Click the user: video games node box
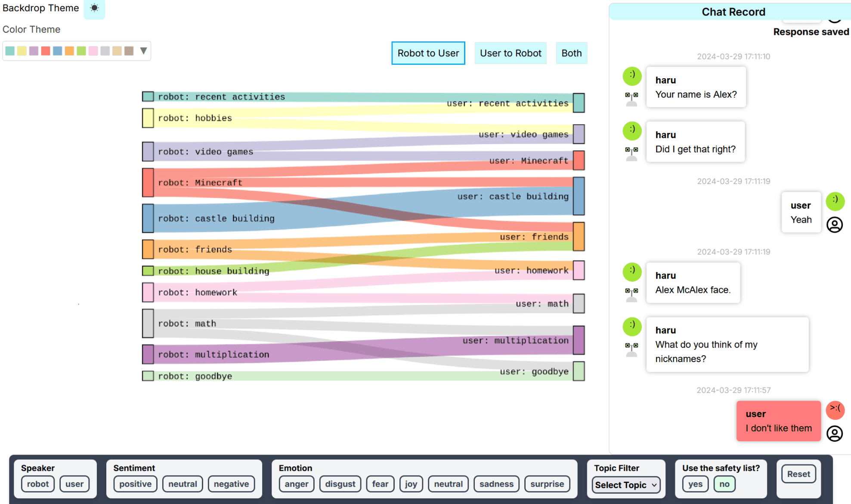The width and height of the screenshot is (851, 504). click(579, 134)
